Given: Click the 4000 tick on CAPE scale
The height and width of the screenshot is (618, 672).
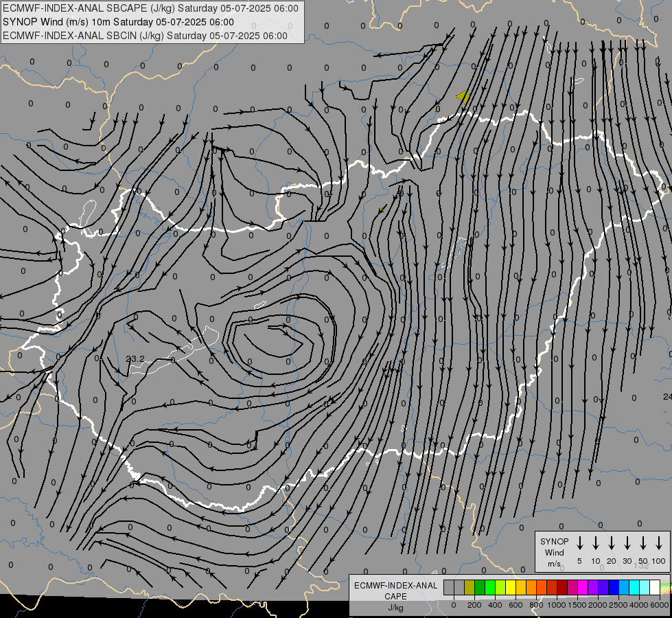Looking at the screenshot, I should [639, 605].
